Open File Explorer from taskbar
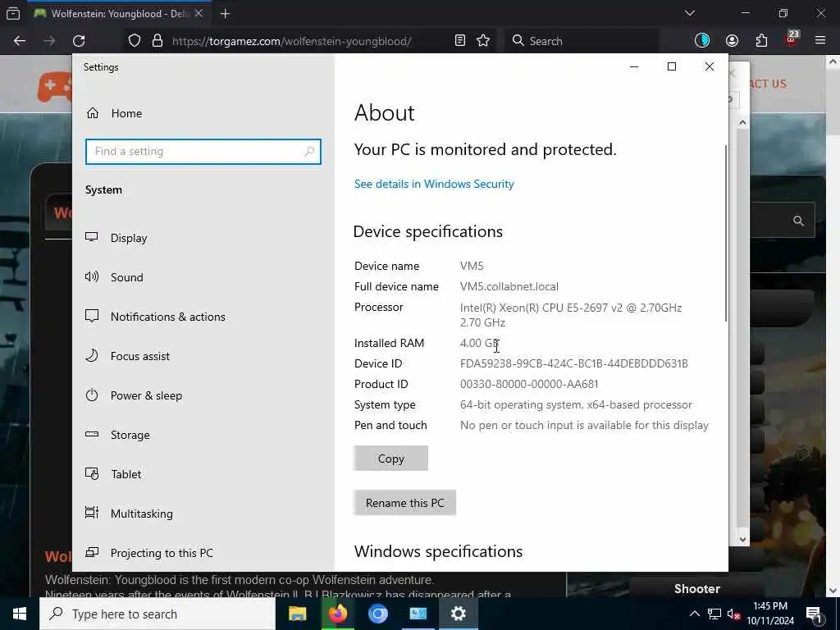Image resolution: width=840 pixels, height=630 pixels. tap(297, 614)
